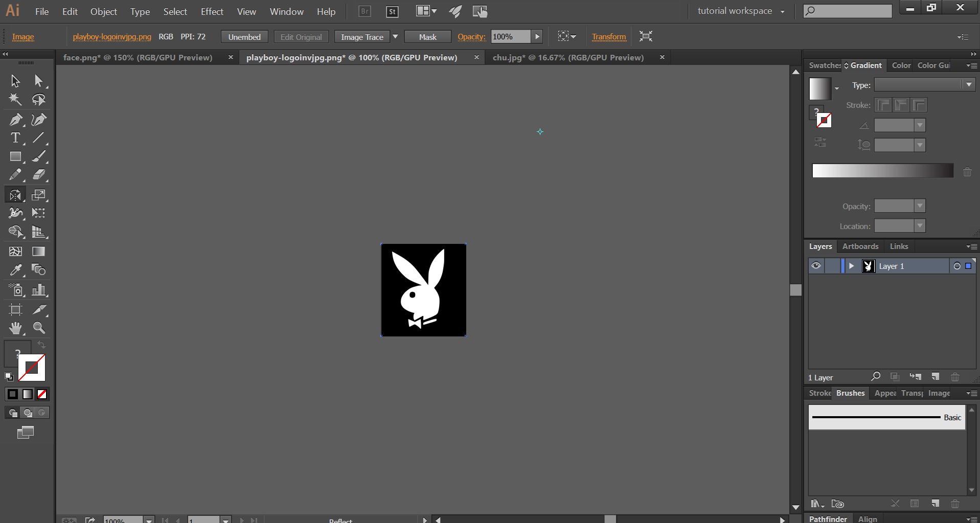Image resolution: width=980 pixels, height=523 pixels.
Task: Choose the Zoom tool
Action: click(x=38, y=328)
